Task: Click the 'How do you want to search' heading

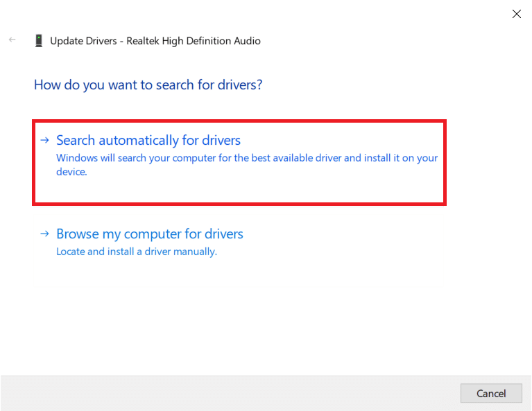Action: coord(148,85)
